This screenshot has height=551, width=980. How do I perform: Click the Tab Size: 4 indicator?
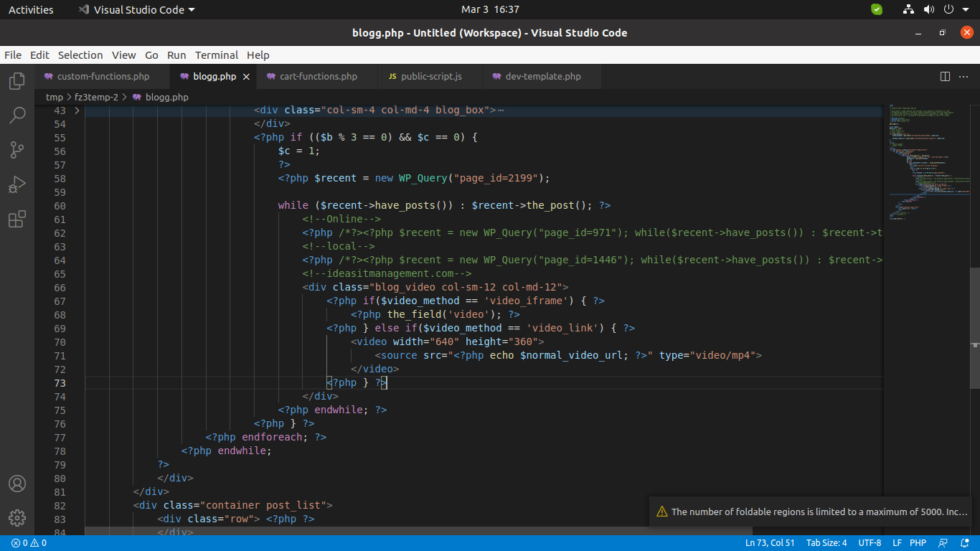[826, 543]
